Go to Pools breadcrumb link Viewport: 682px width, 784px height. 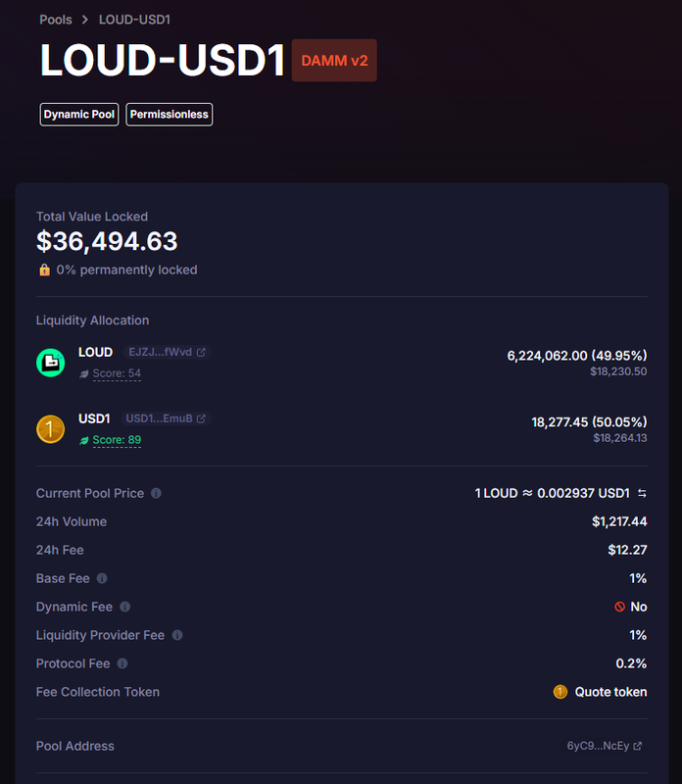(x=56, y=20)
